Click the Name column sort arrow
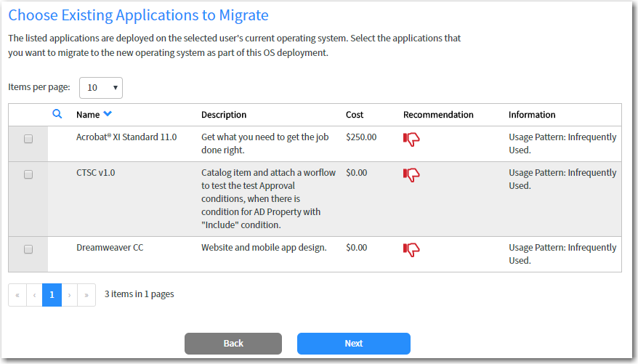638x364 pixels. click(108, 114)
